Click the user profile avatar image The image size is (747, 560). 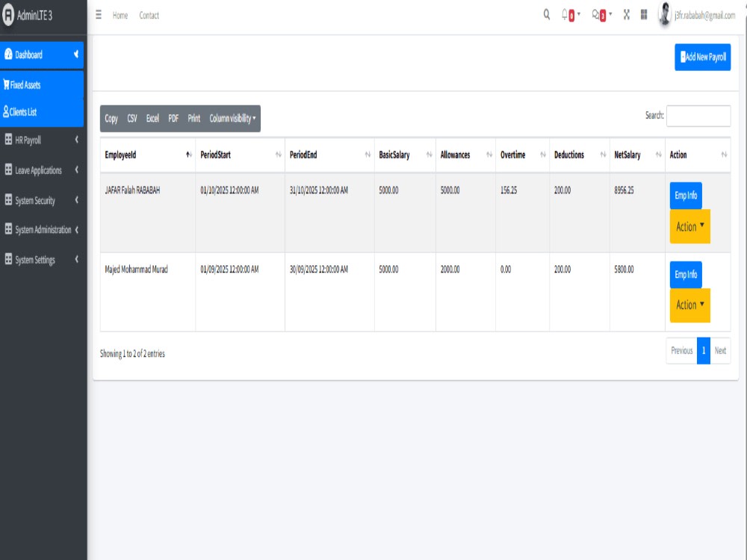click(x=665, y=14)
